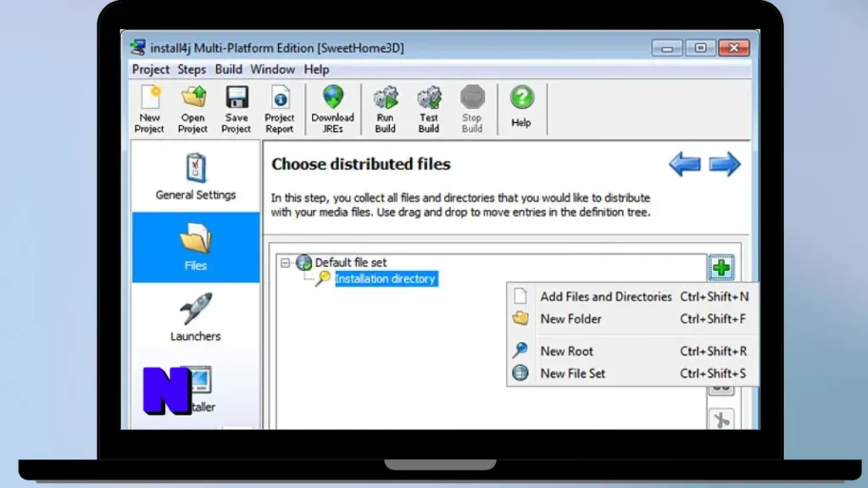Open the Window menu
This screenshot has height=488, width=868.
pos(272,69)
